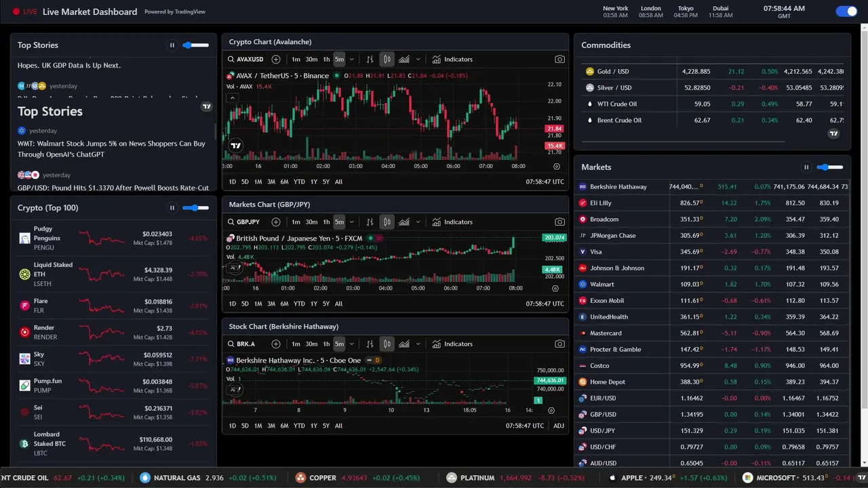Toggle the Markets panel switch
Viewport: 868px width, 488px height.
830,167
